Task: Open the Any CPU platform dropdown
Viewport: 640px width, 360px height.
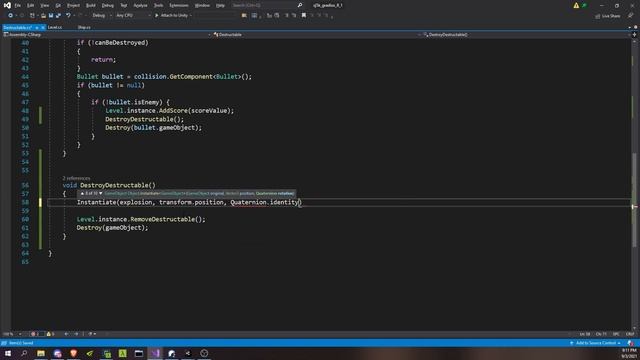Action: (x=133, y=16)
